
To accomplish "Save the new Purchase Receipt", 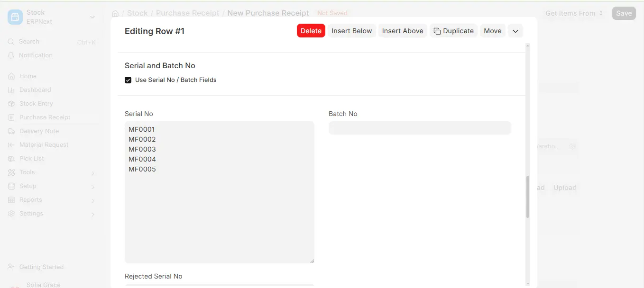I will [x=624, y=13].
